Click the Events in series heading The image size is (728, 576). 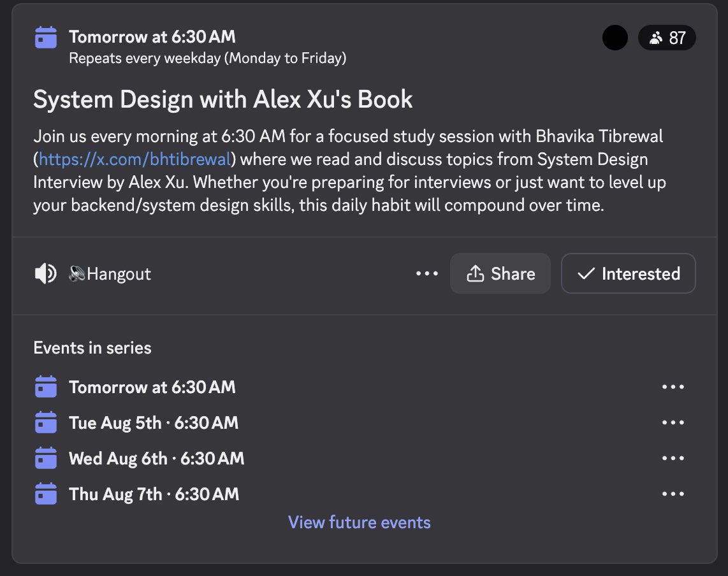click(x=92, y=348)
